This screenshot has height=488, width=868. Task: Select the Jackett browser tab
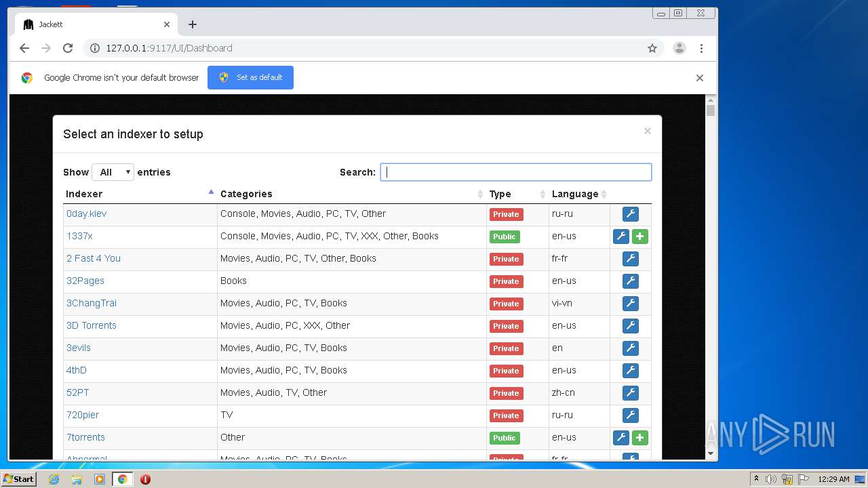pos(95,24)
